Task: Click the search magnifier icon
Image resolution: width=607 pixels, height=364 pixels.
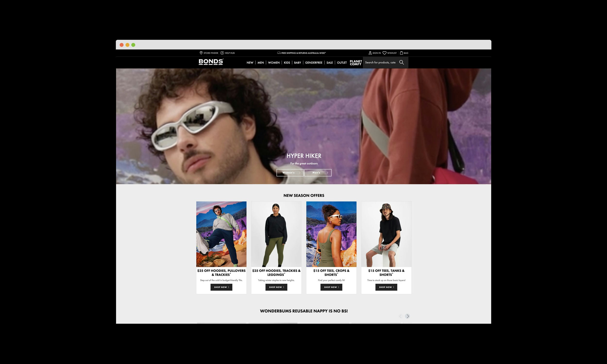Action: tap(401, 62)
